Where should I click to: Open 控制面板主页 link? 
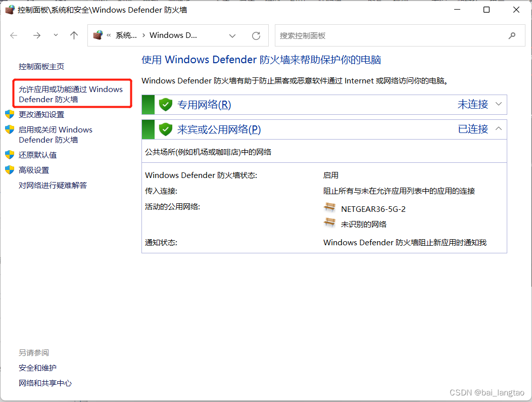point(41,67)
